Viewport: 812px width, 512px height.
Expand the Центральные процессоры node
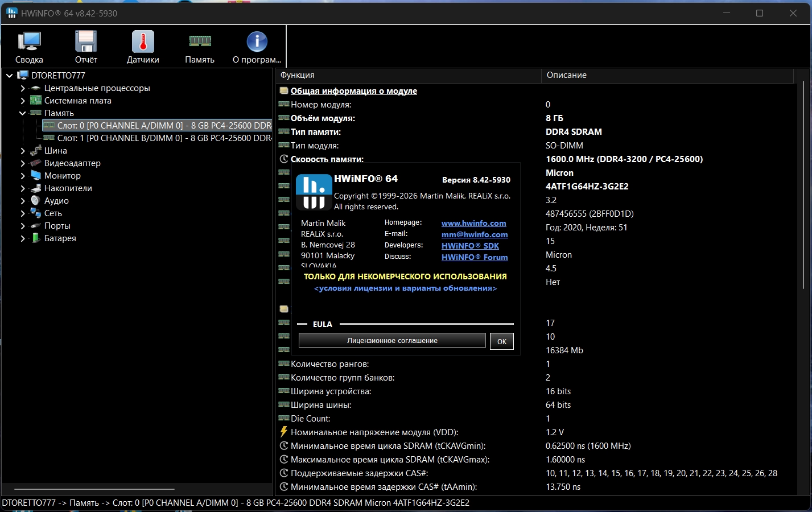[x=23, y=88]
